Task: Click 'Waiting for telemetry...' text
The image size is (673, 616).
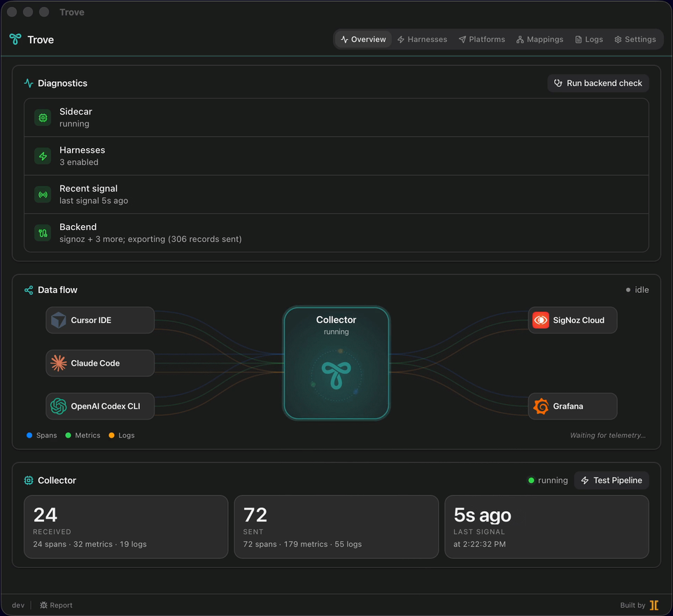Action: pyautogui.click(x=608, y=436)
